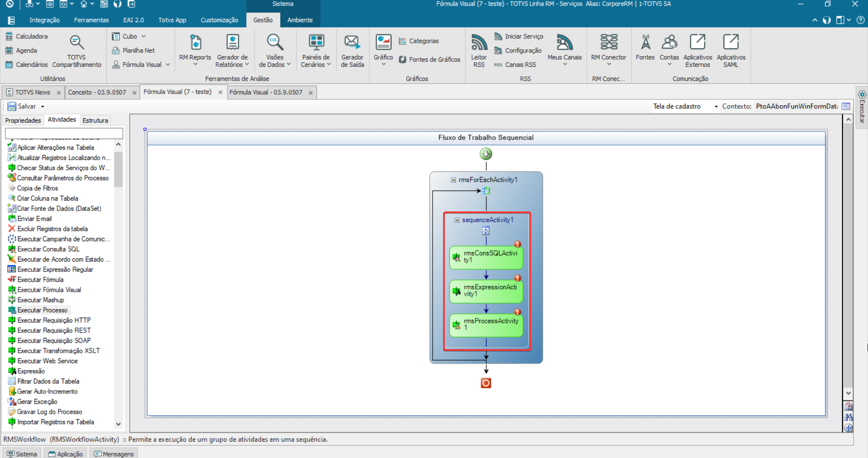The image size is (868, 458).
Task: Open the Agenda utility
Action: pyautogui.click(x=21, y=51)
